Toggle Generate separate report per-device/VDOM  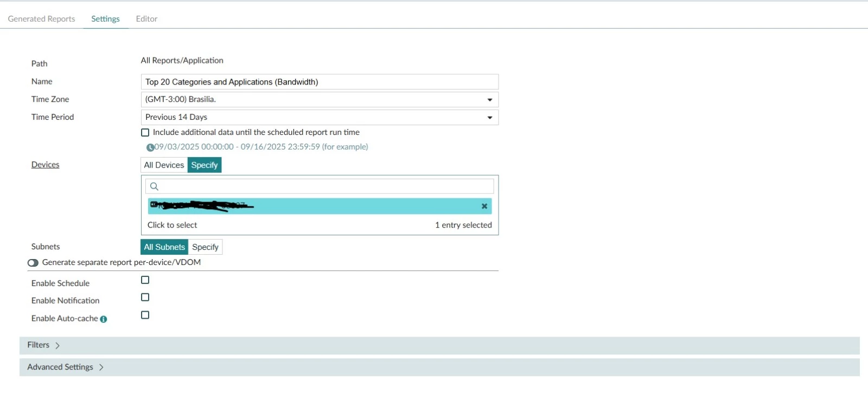point(33,263)
